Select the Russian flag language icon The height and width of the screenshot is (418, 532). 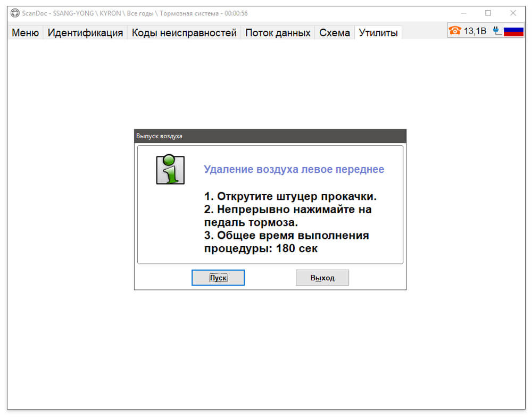[x=513, y=31]
